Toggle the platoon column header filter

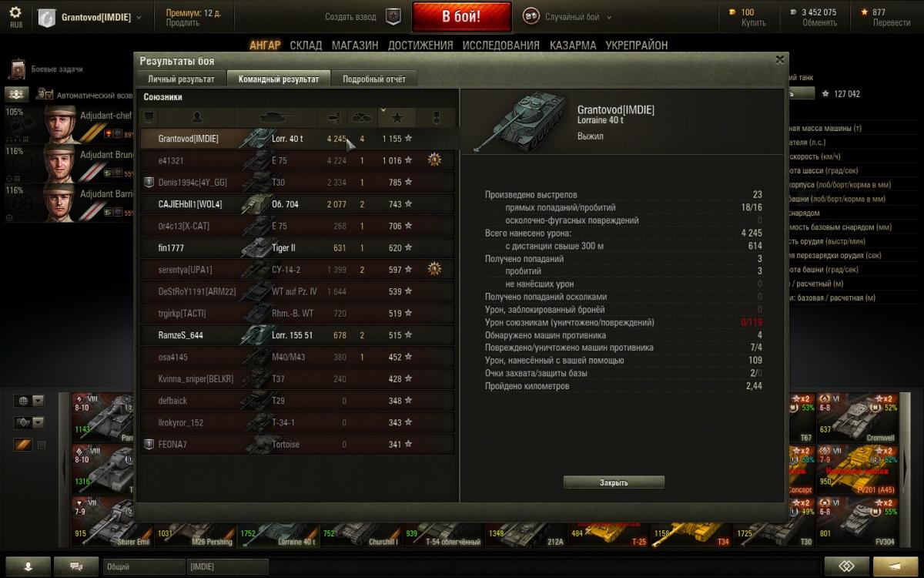tap(149, 118)
